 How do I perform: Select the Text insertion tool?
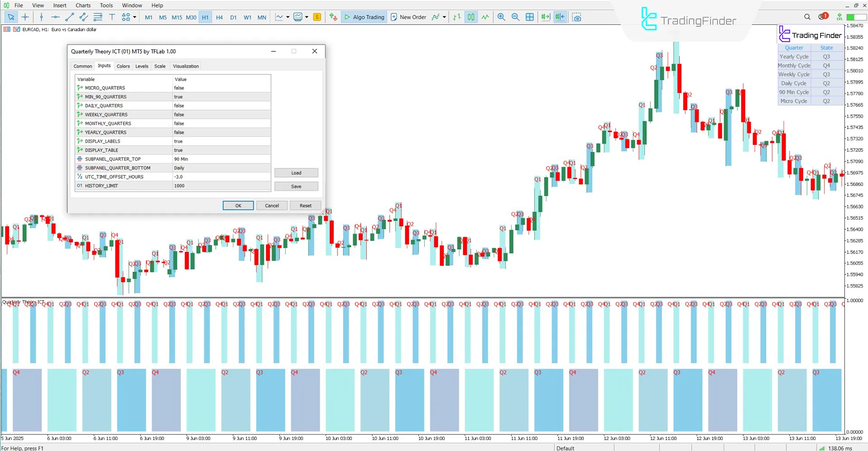coord(112,17)
